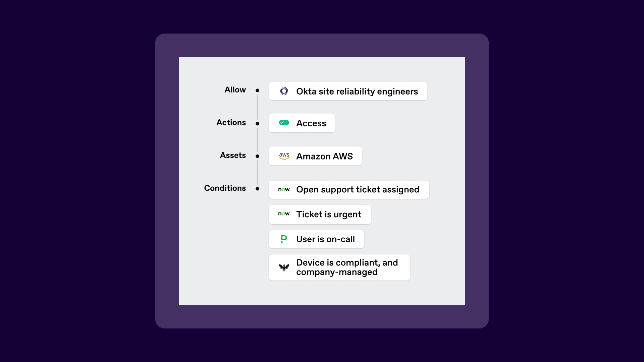Screen dimensions: 644x362
Task: Click the Allow label
Action: coord(235,90)
